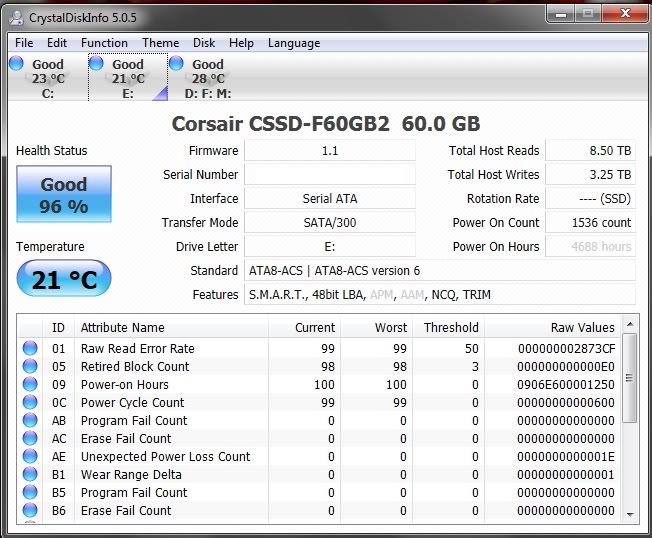Screen dimensions: 652x538
Task: Click the scroll down arrow in attribute list
Action: 630,514
